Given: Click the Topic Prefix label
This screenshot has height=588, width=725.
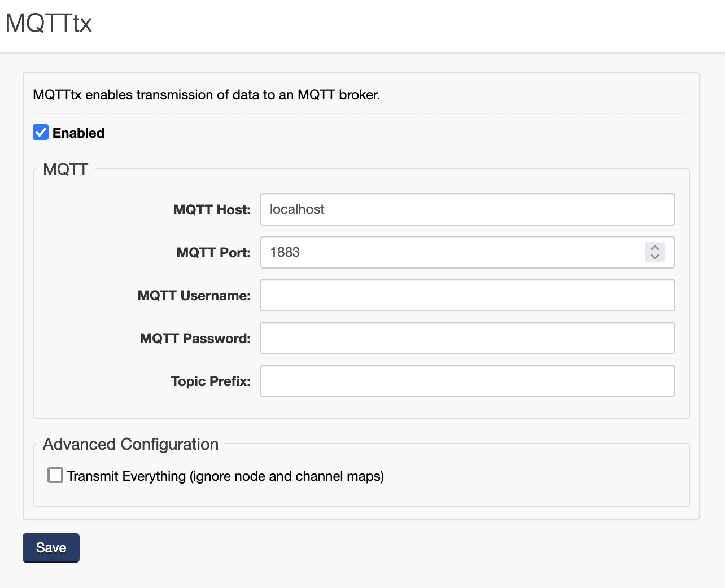Looking at the screenshot, I should pyautogui.click(x=211, y=381).
